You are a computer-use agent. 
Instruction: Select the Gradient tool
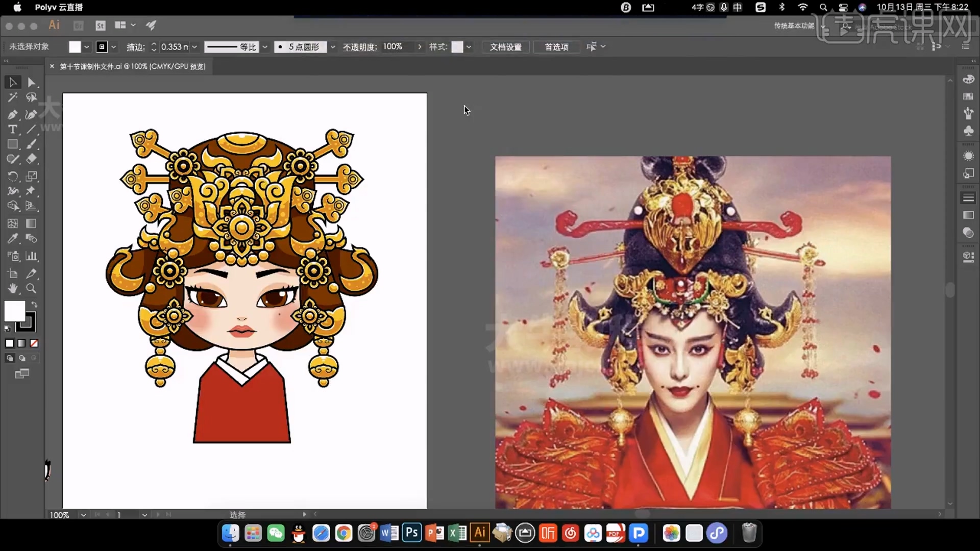click(32, 223)
